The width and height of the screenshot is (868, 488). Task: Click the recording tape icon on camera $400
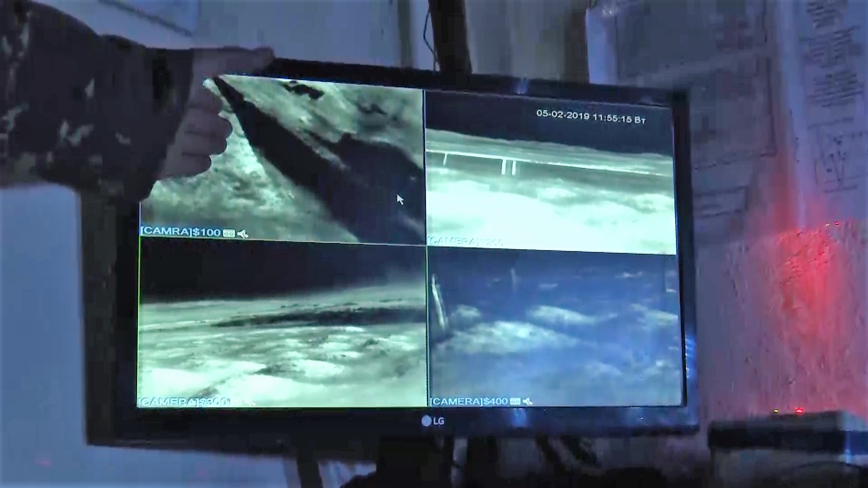pos(514,401)
